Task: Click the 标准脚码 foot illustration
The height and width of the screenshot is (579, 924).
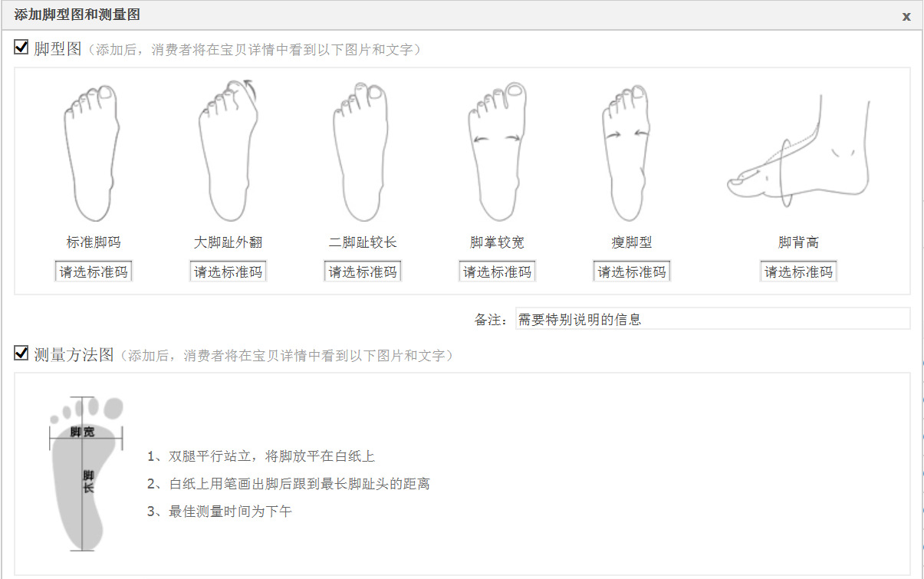Action: (x=91, y=153)
